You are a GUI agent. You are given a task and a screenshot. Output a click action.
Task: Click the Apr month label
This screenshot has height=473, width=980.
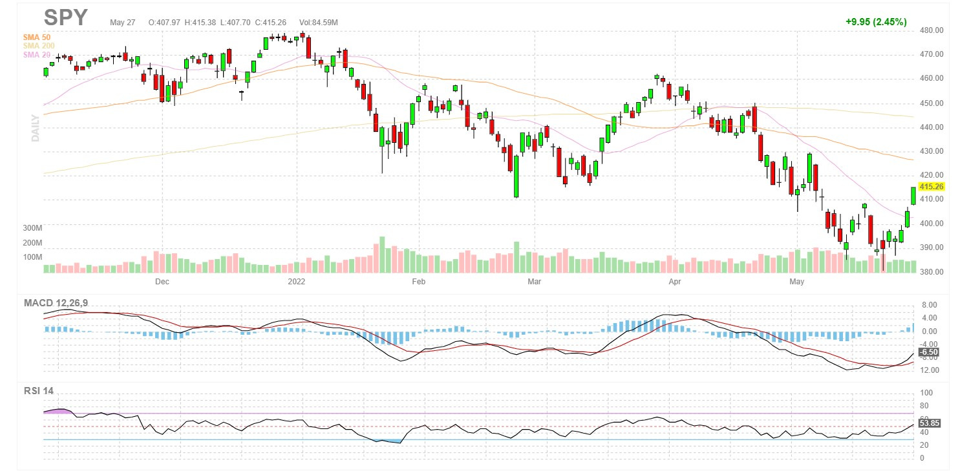(x=675, y=282)
